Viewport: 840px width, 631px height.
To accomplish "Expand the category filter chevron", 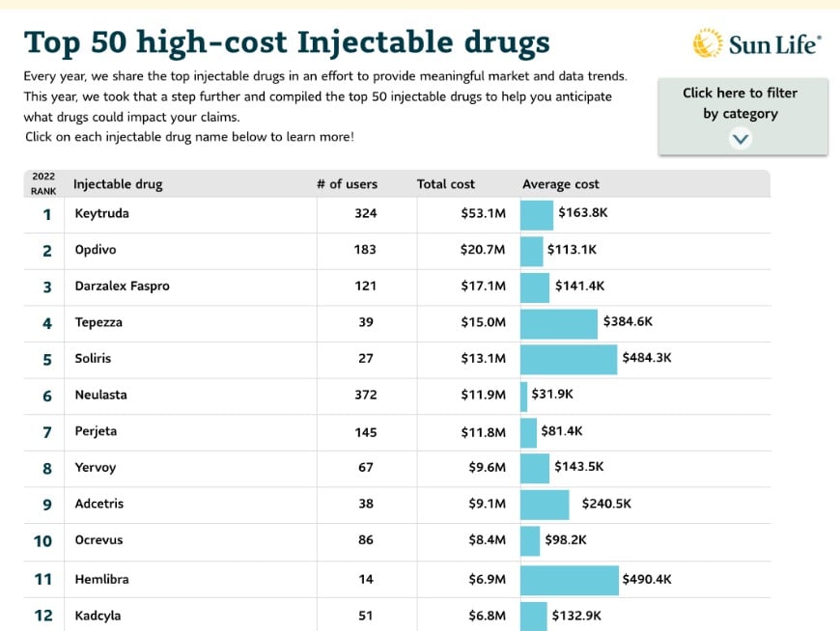I will pos(741,138).
